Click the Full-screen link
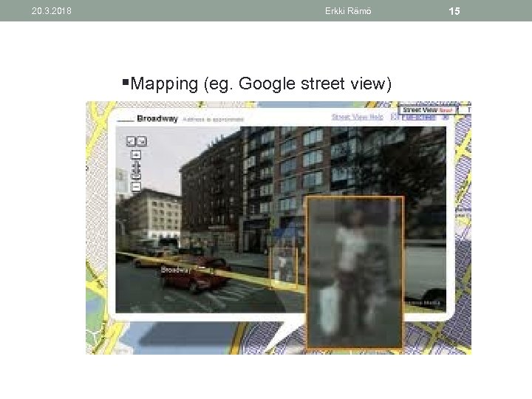Image resolution: width=532 pixels, height=399 pixels. 419,117
